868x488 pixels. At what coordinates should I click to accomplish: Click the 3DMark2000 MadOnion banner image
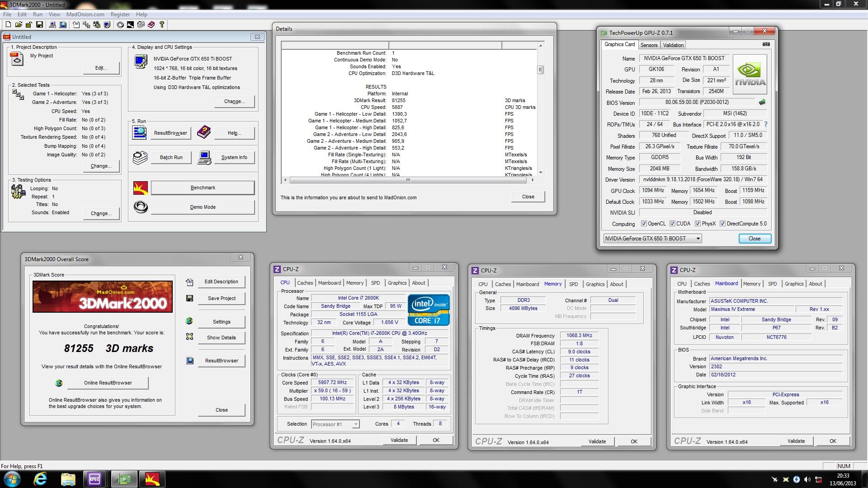pyautogui.click(x=102, y=296)
